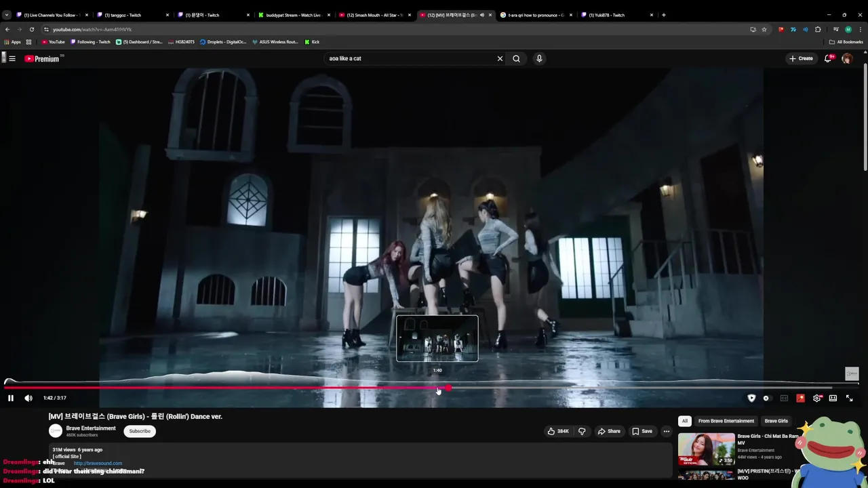The image size is (868, 488).
Task: Pause the video with the pause button
Action: point(10,398)
